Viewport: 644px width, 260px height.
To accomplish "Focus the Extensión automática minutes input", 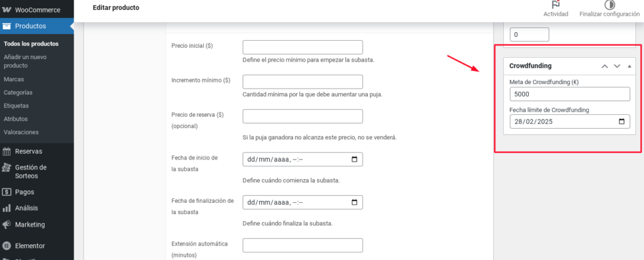I will click(x=303, y=245).
